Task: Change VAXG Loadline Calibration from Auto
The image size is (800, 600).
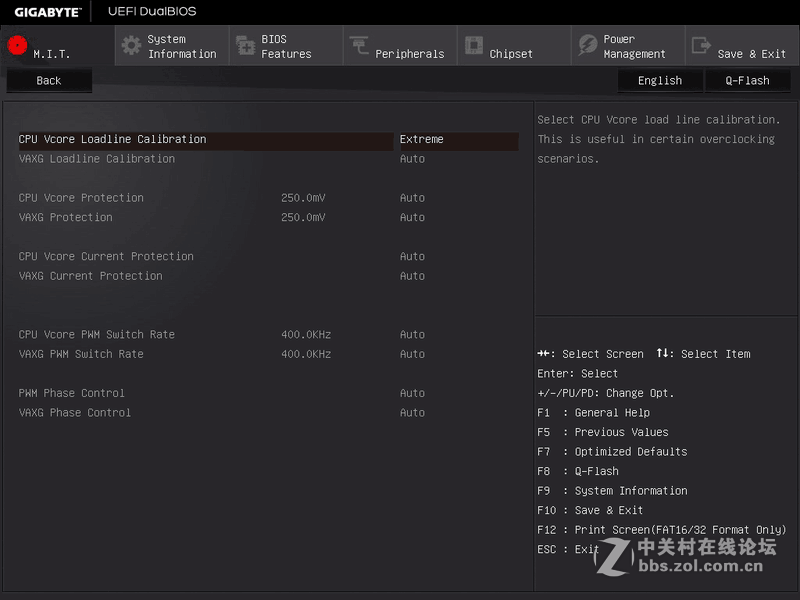Action: click(x=200, y=158)
